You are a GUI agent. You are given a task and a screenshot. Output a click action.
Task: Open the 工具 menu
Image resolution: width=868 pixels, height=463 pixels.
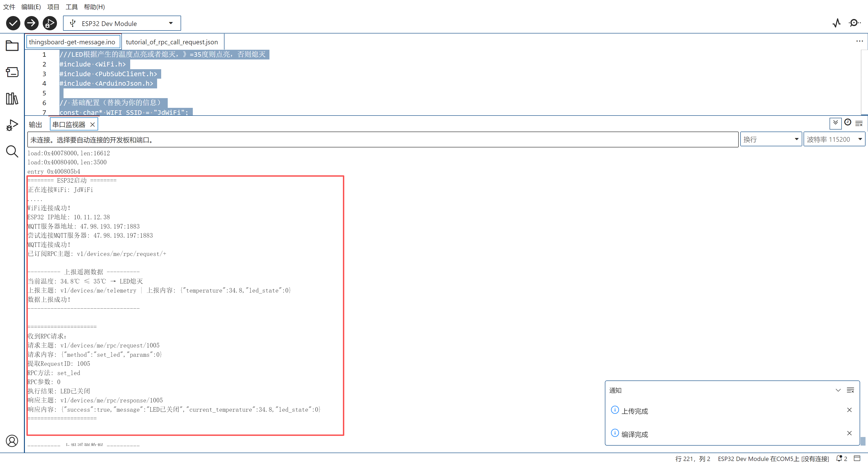71,7
